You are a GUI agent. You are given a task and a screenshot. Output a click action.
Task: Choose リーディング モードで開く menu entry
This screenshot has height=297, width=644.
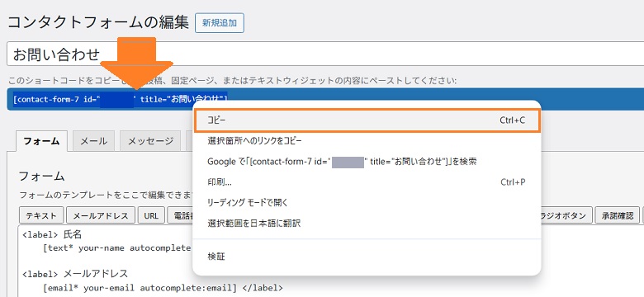click(367, 203)
